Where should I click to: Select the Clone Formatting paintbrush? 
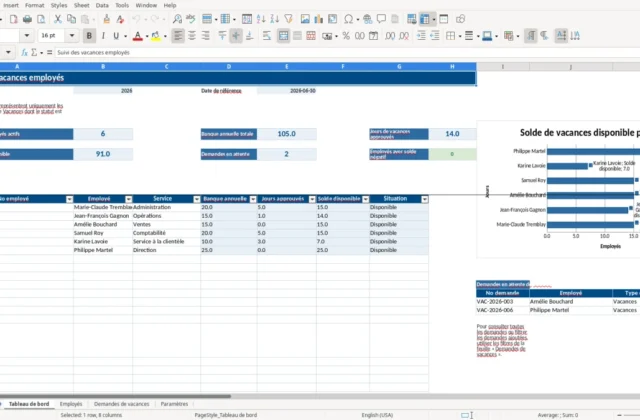(x=107, y=19)
